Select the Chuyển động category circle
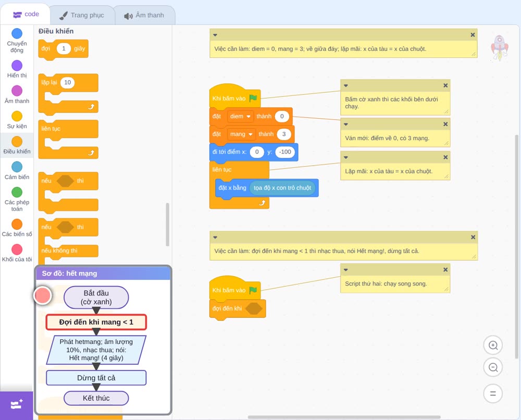This screenshot has width=521, height=420. click(17, 33)
